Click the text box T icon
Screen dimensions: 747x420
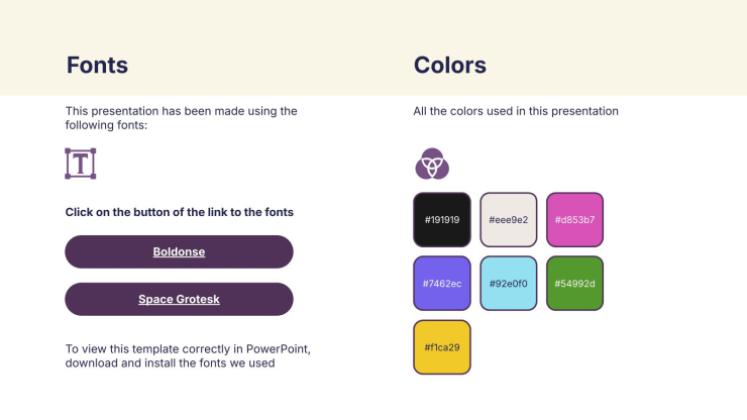[x=81, y=163]
